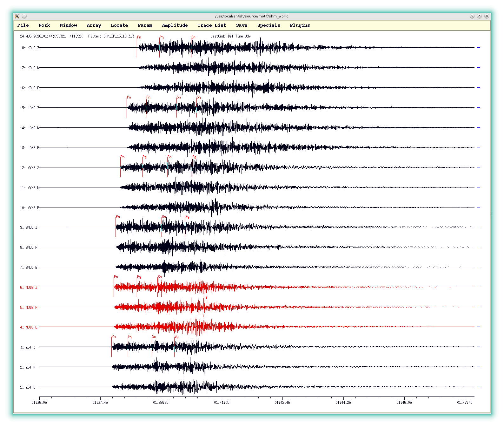Open the Trace List menu
Viewport: 504px width, 427px height.
point(212,25)
